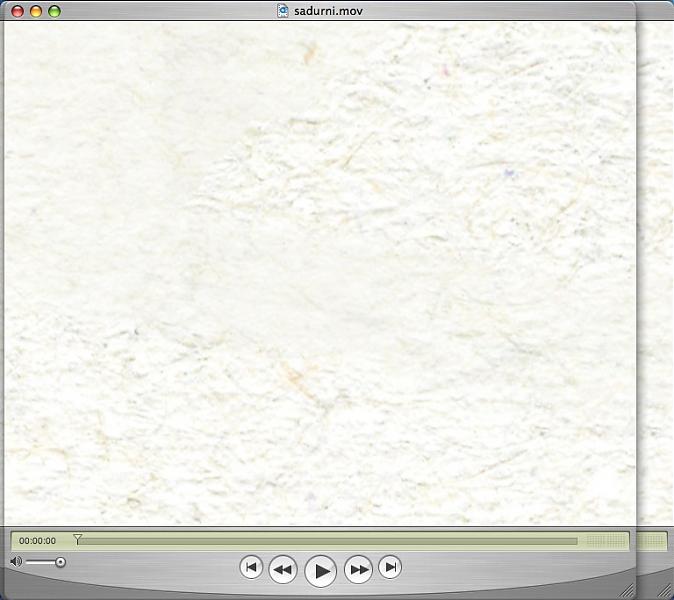Click the rewind button
The width and height of the screenshot is (674, 600).
click(x=282, y=569)
